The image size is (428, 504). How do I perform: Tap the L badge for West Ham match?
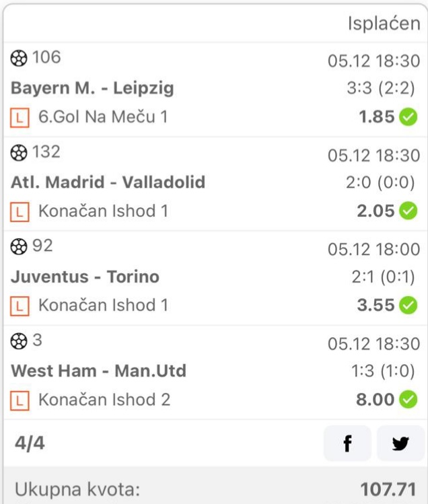pyautogui.click(x=20, y=401)
